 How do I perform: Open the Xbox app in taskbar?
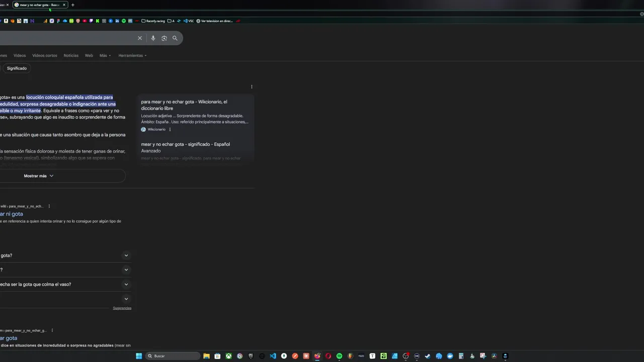(x=228, y=356)
